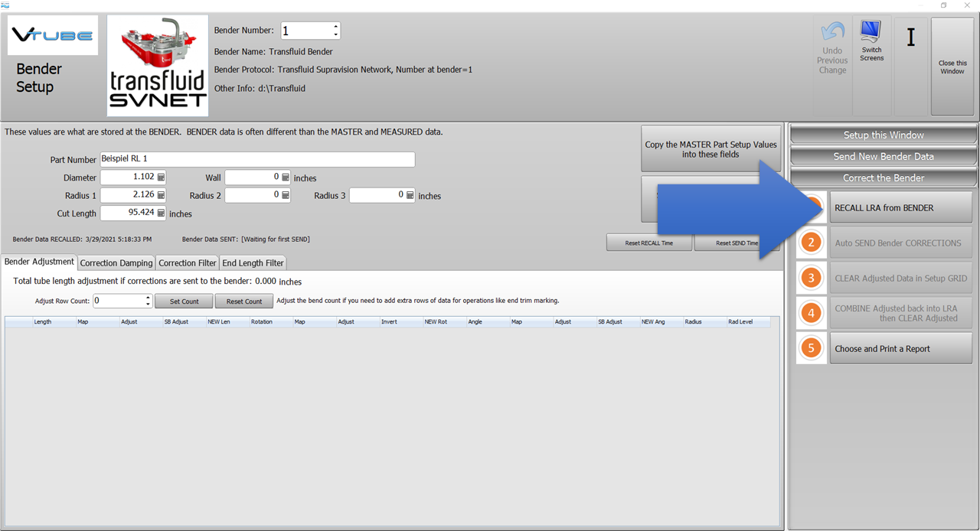Collapse the Correct the Bender section
Screen dimensions: 980x531
(x=883, y=178)
